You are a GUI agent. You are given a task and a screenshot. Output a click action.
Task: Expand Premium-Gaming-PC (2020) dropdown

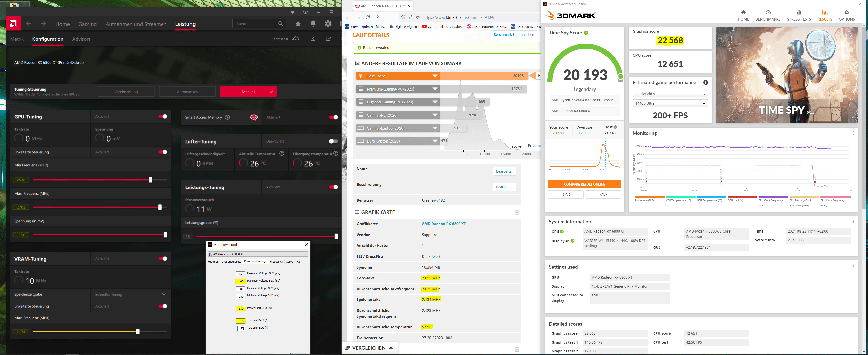point(435,89)
